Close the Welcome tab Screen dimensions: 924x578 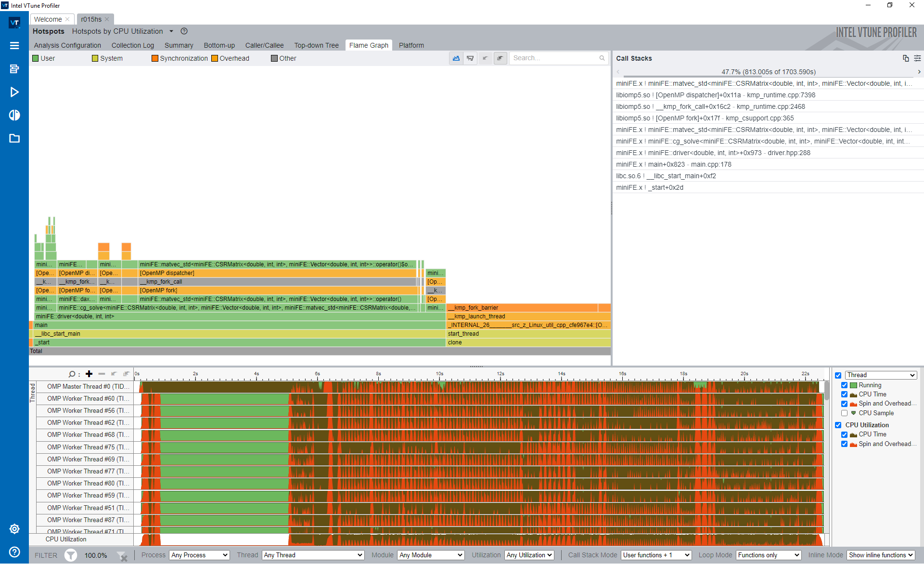click(67, 19)
